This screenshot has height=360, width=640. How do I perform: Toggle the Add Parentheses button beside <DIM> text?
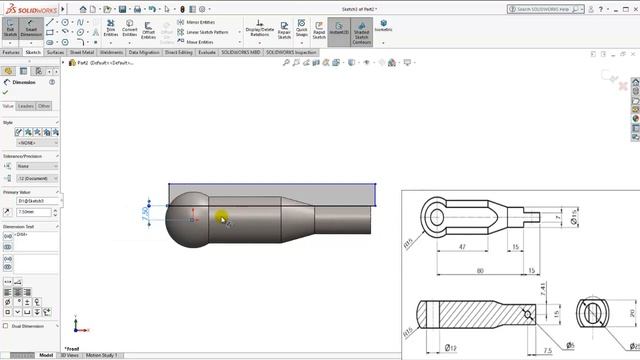(7, 236)
